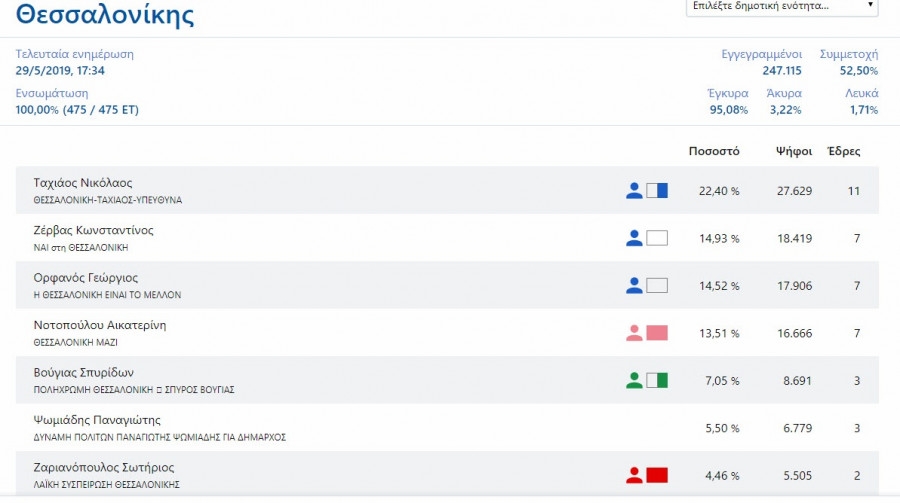Click the white square in Ζέρβας row

[x=657, y=238]
